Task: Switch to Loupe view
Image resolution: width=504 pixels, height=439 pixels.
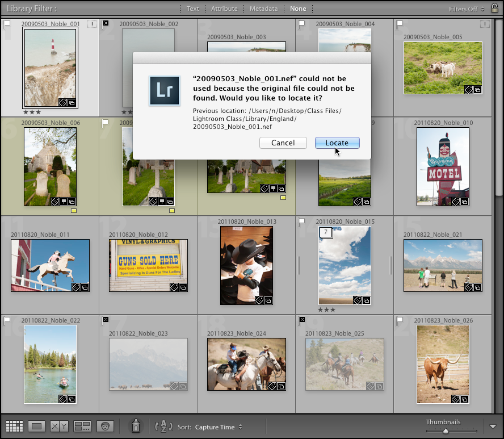Action: 35,426
